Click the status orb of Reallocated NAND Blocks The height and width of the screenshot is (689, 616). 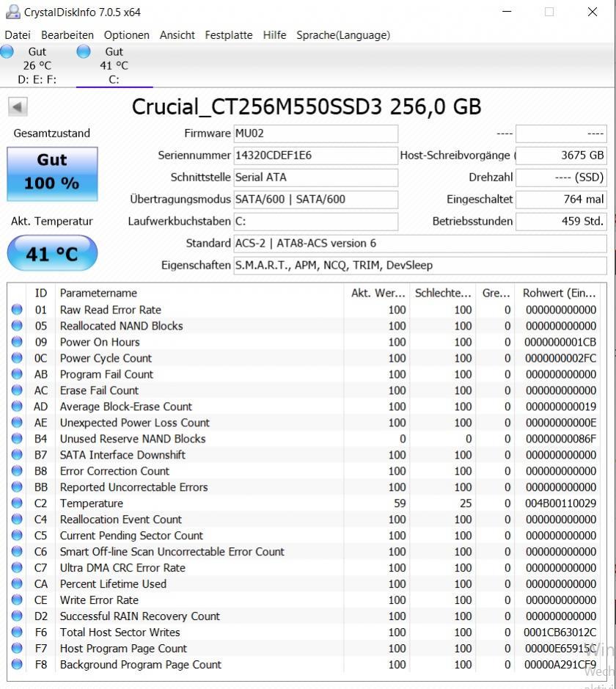[17, 326]
